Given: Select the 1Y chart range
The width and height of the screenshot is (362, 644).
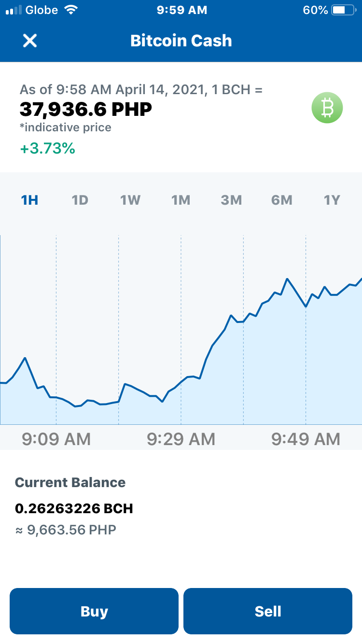Looking at the screenshot, I should point(332,200).
